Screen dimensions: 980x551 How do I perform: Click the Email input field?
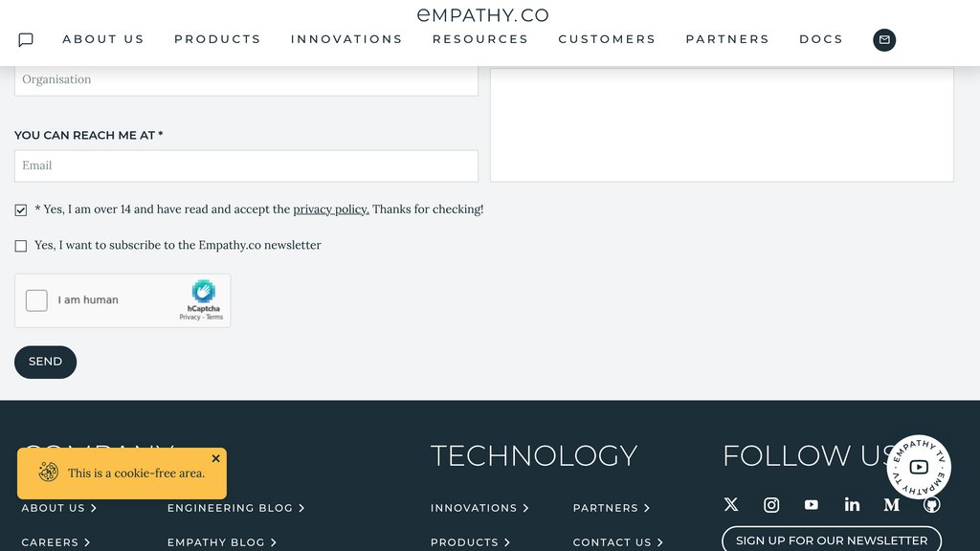click(x=245, y=165)
